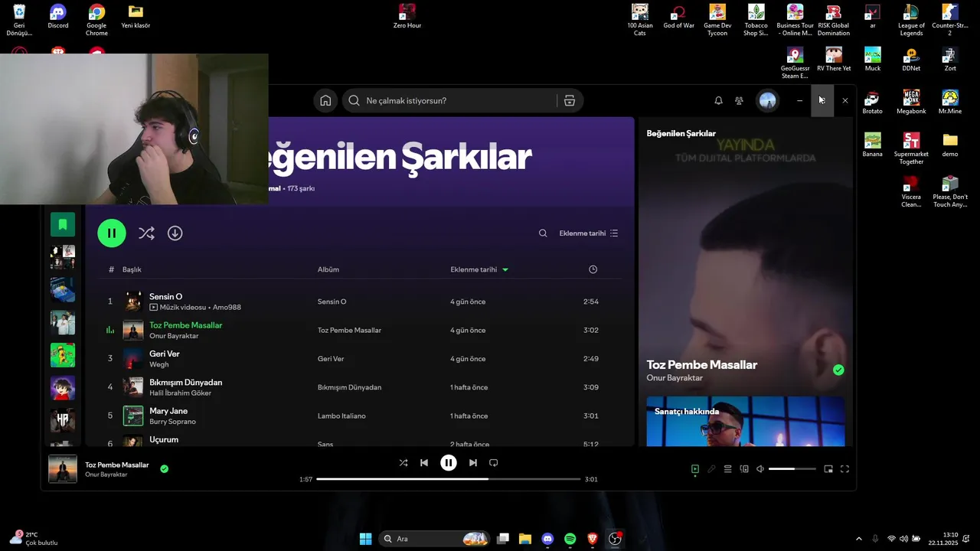This screenshot has width=980, height=551.
Task: Click the now-playing album cover at bottom left
Action: tap(63, 469)
